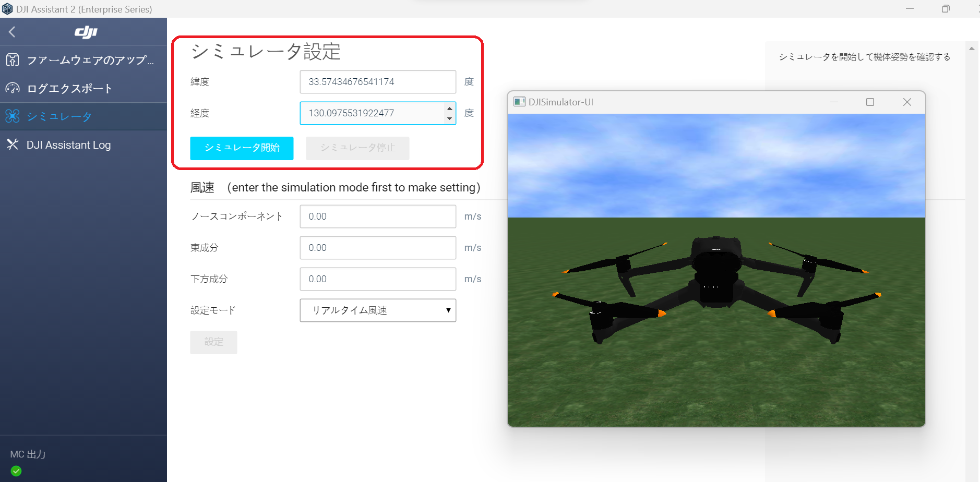Click the DJI Assistant Log tools icon

pyautogui.click(x=13, y=144)
